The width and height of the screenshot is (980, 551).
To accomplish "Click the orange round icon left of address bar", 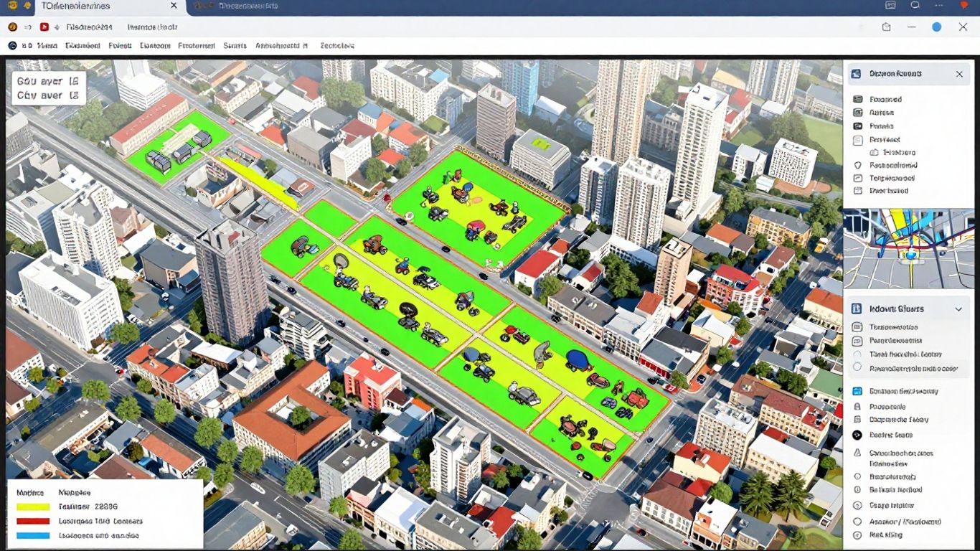I will pos(12,27).
